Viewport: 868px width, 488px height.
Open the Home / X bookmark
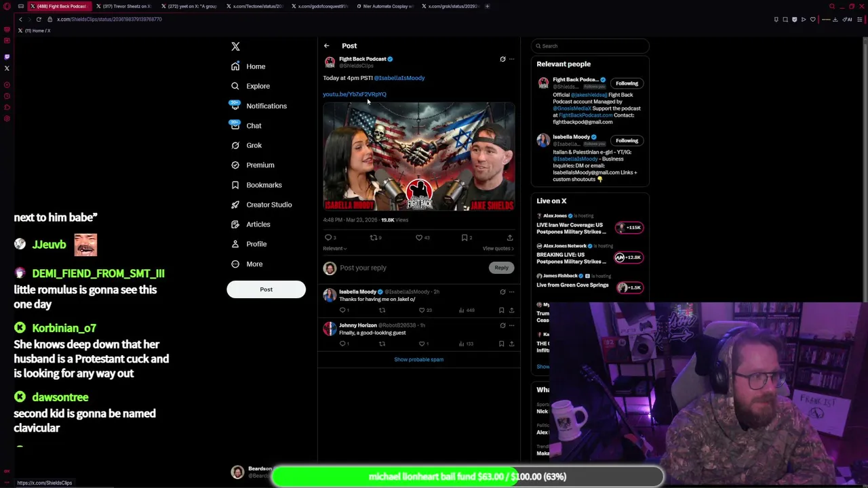[35, 30]
